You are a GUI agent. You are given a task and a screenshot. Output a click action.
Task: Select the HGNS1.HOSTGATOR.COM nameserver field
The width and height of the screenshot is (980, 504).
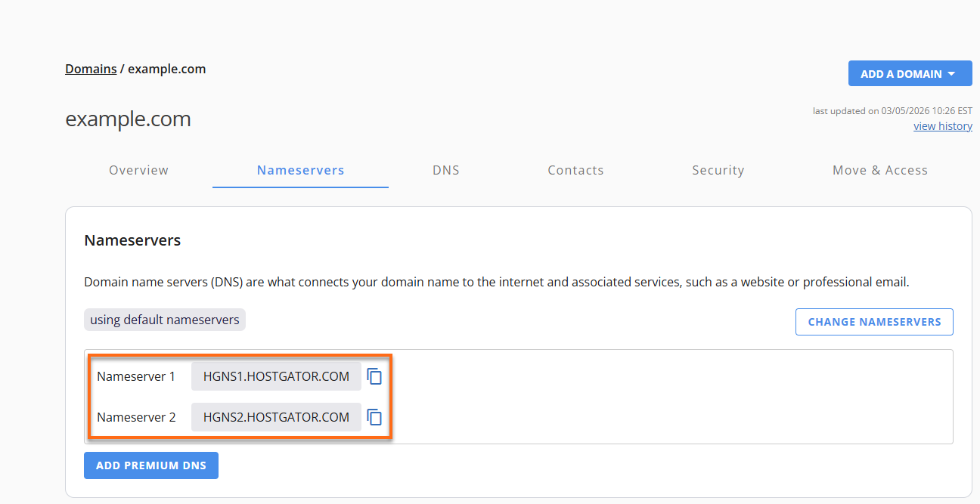[x=277, y=376]
